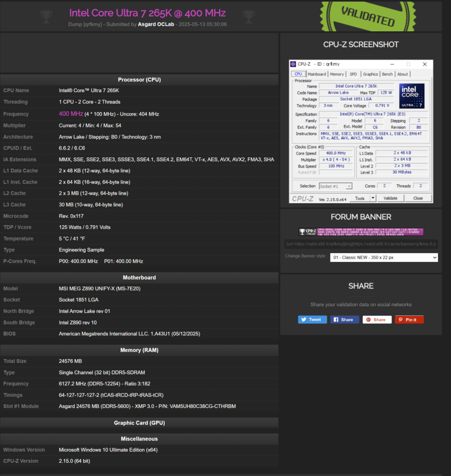Click the 64-127-127-127-2 timings value
The image size is (451, 476).
111,395
